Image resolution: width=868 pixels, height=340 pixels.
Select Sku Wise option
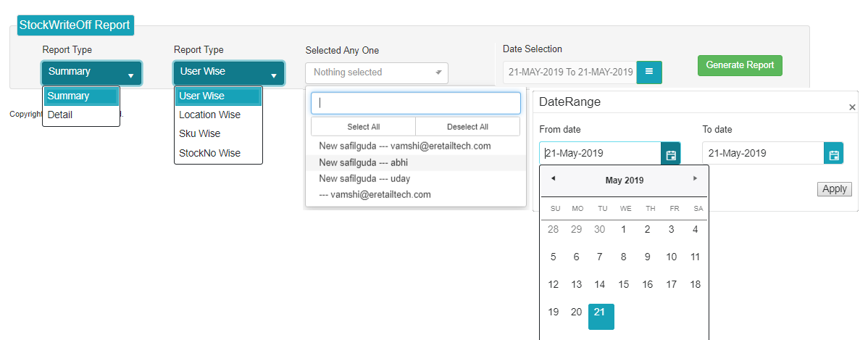point(200,134)
